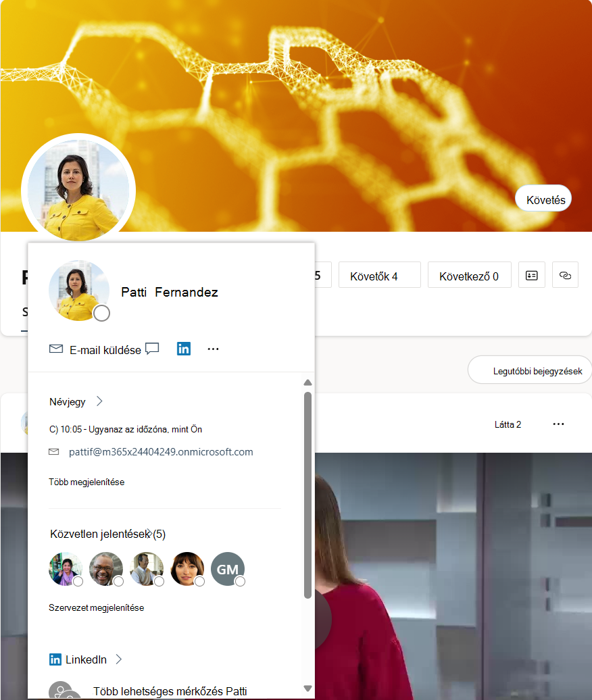Copy profile link with chain icon

565,275
